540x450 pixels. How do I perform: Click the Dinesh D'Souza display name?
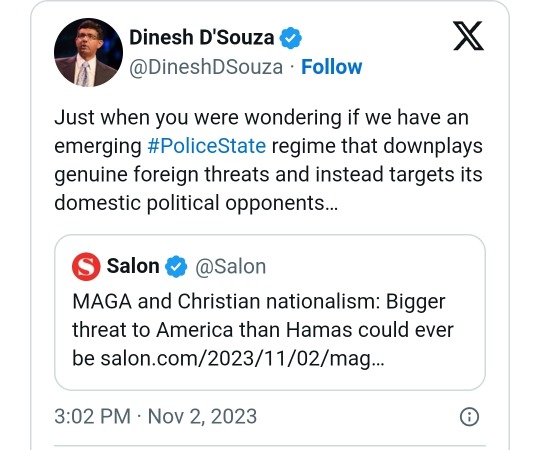(x=201, y=37)
